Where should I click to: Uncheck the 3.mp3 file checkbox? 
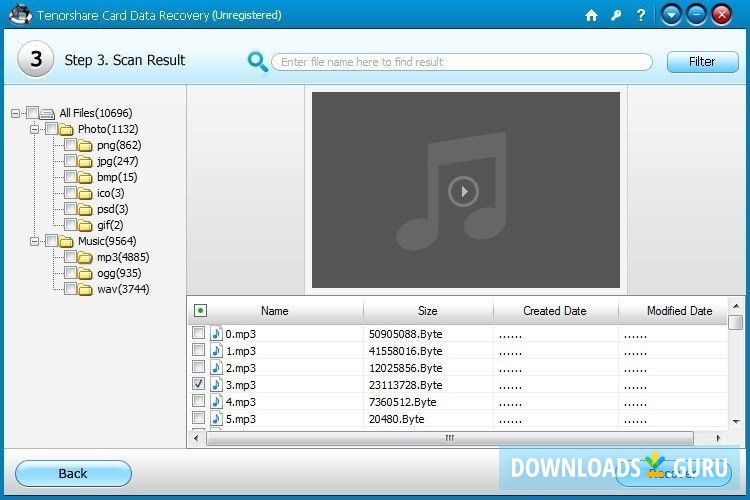click(199, 384)
